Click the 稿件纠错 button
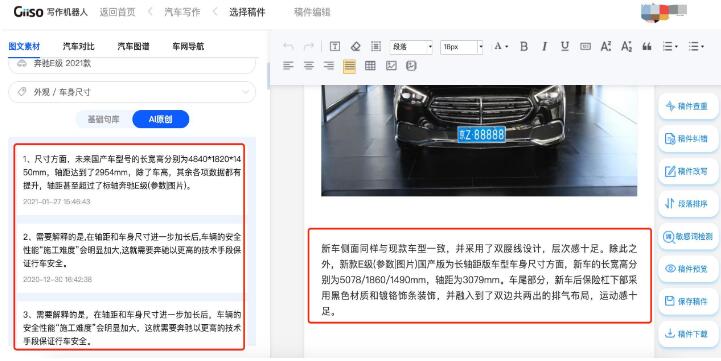721x361 pixels. [x=688, y=138]
